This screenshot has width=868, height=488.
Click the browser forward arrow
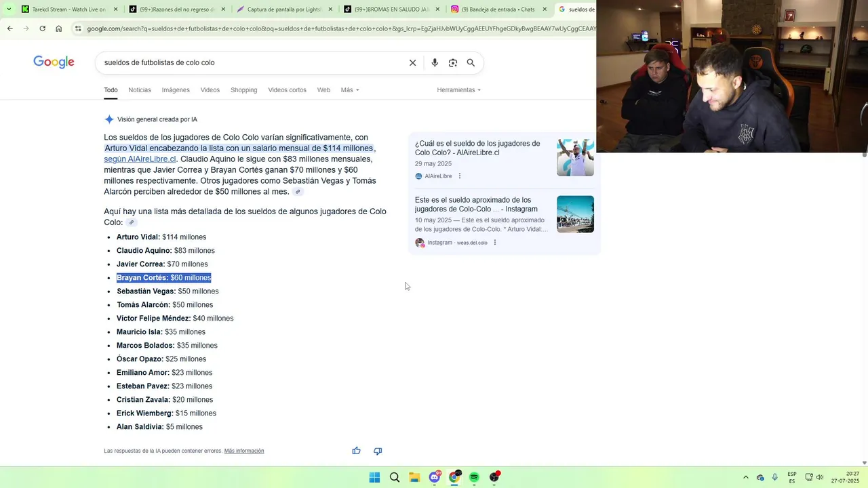26,28
